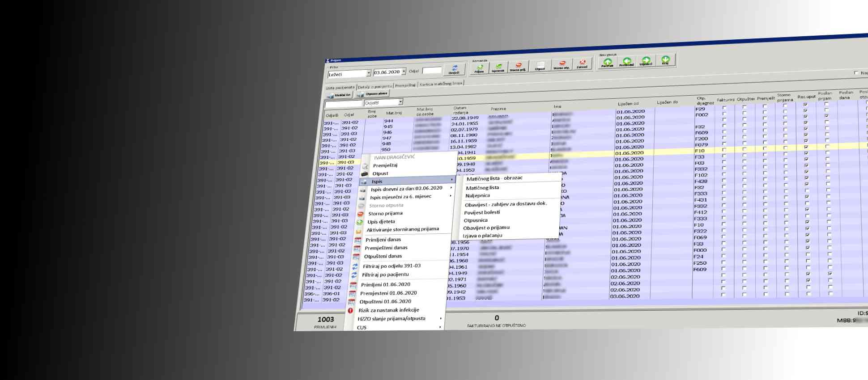Click the Sljedeći right arrow icon

tap(646, 61)
